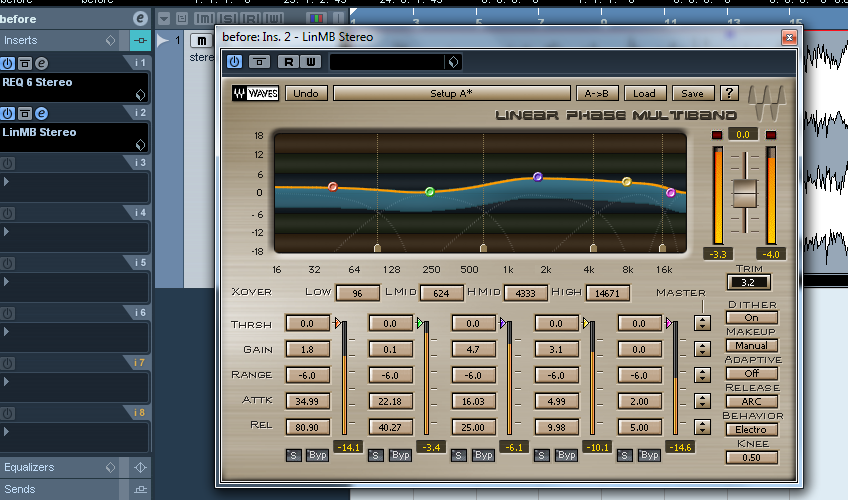The height and width of the screenshot is (500, 848).
Task: Toggle Adaptive Off button
Action: [752, 374]
